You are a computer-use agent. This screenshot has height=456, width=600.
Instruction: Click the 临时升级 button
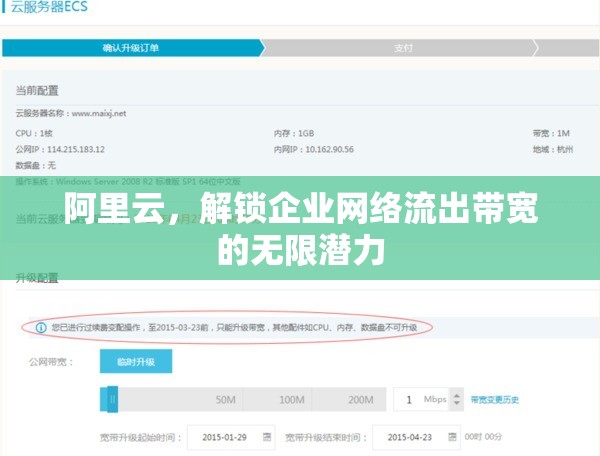(136, 361)
